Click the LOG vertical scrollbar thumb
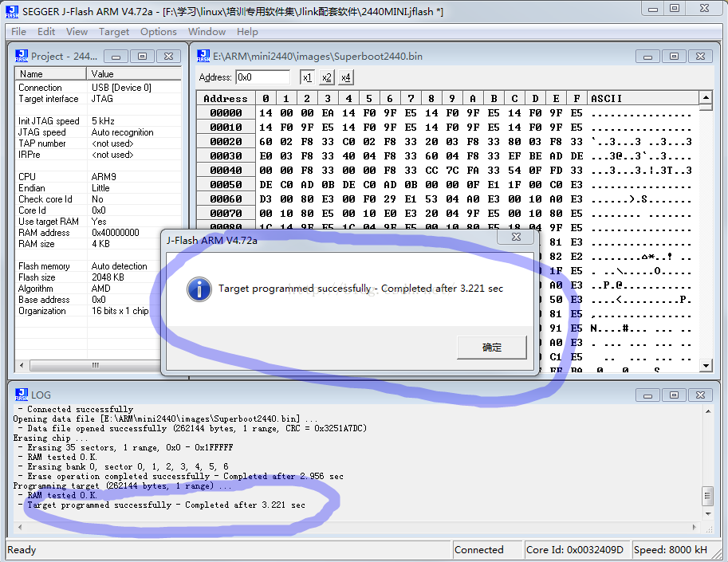Screen dimensions: 728x562 [x=707, y=496]
